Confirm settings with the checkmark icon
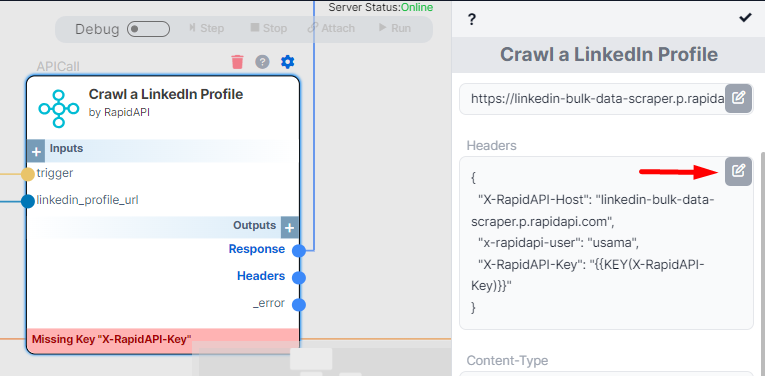Image resolution: width=765 pixels, height=376 pixels. tap(745, 18)
